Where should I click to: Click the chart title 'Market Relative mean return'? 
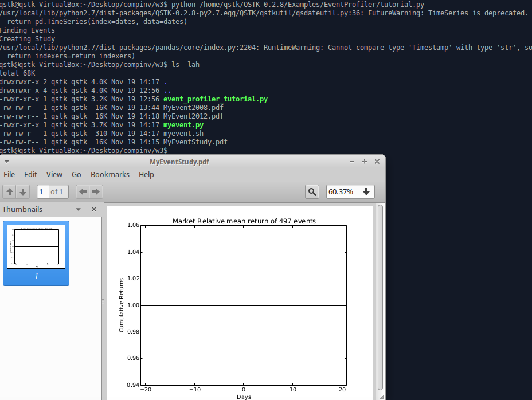click(244, 221)
